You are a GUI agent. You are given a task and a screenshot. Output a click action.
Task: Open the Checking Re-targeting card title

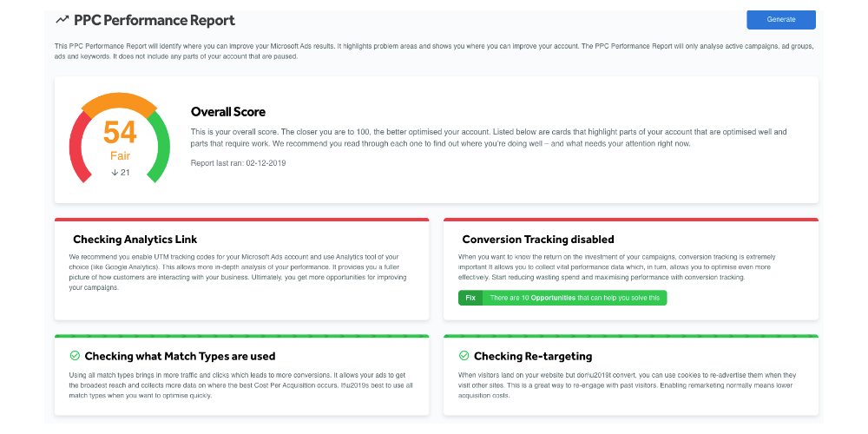533,356
